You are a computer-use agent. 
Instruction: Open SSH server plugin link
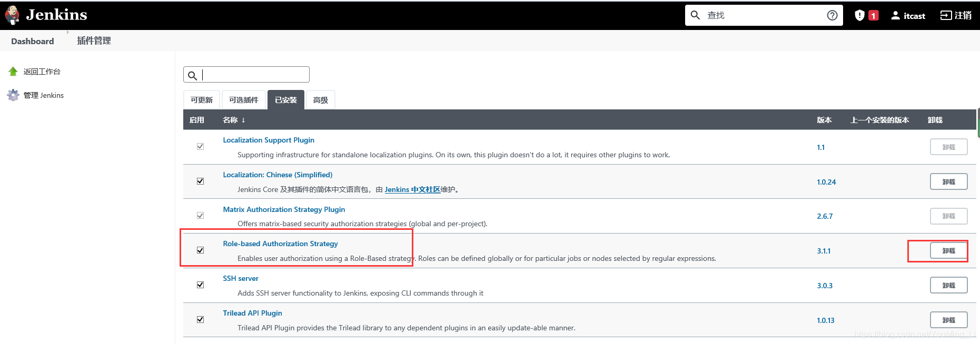(x=241, y=278)
